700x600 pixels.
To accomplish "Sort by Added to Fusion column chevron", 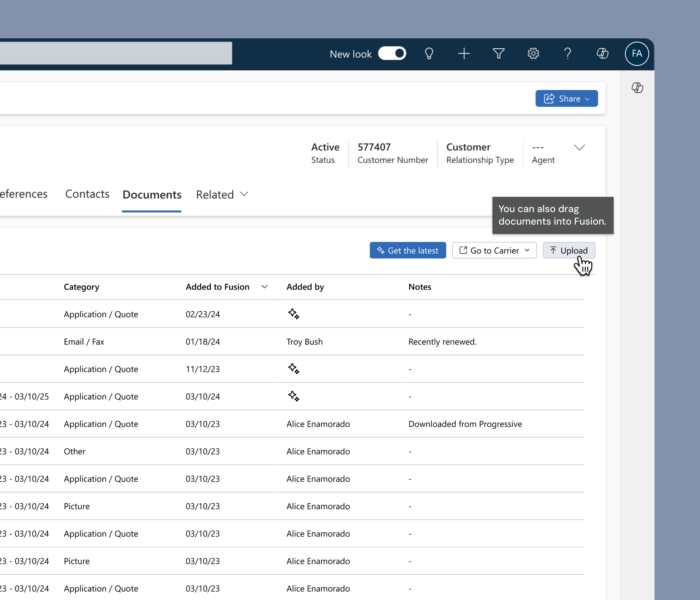I will [265, 287].
